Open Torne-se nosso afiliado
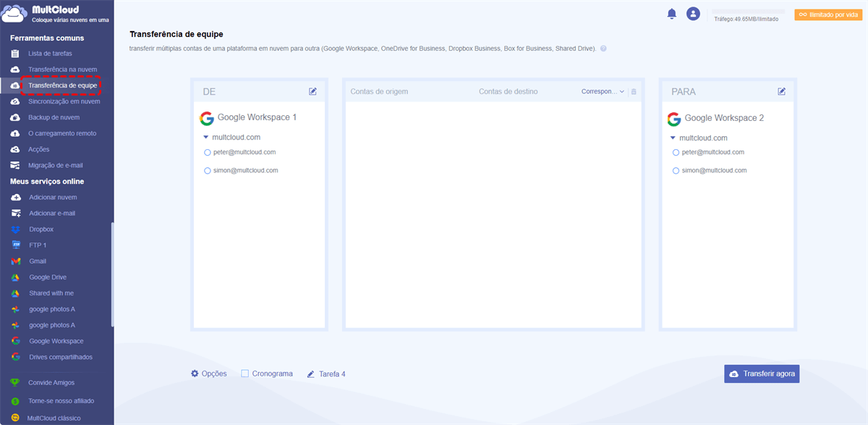 (x=61, y=400)
